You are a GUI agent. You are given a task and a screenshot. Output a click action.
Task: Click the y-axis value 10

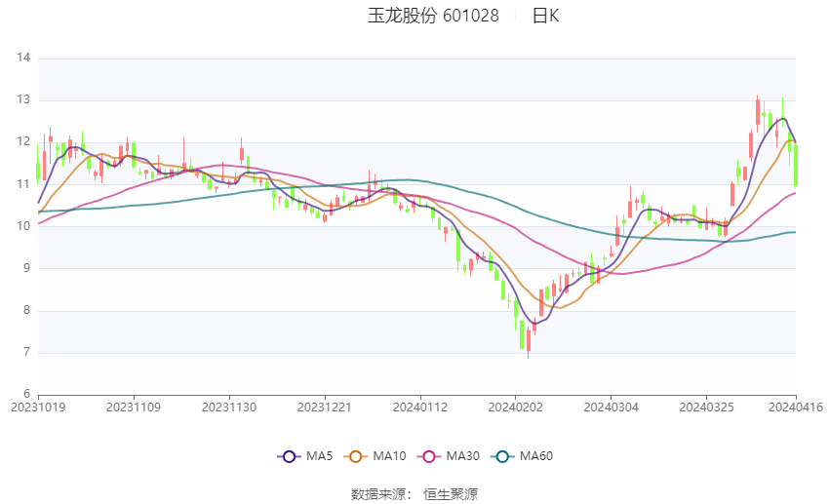(23, 226)
